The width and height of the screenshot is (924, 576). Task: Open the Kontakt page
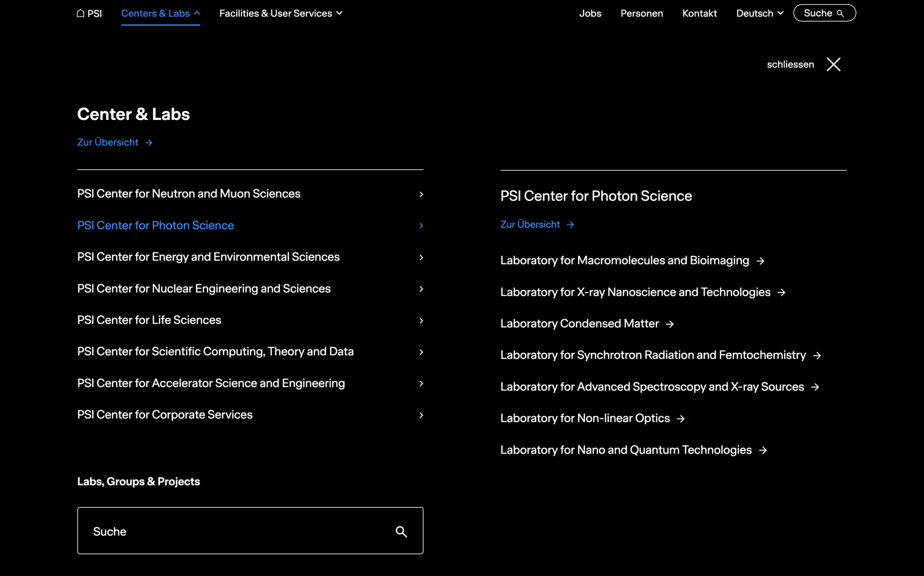click(699, 13)
